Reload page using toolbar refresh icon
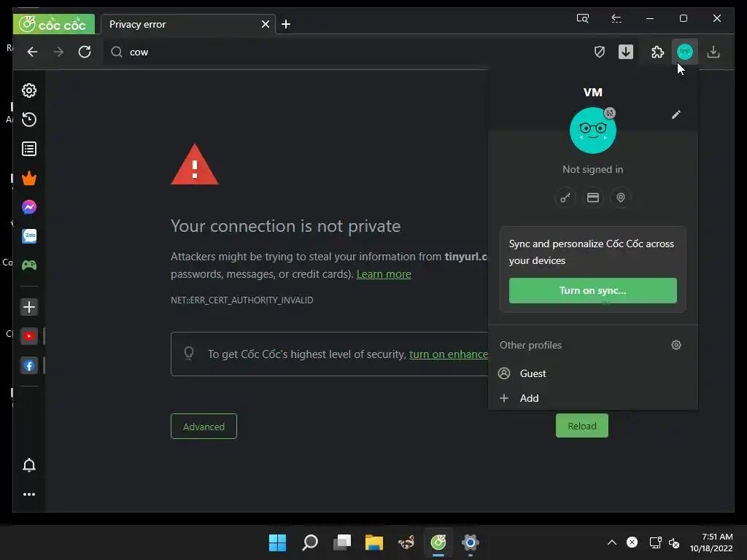Image resolution: width=747 pixels, height=560 pixels. click(x=85, y=52)
